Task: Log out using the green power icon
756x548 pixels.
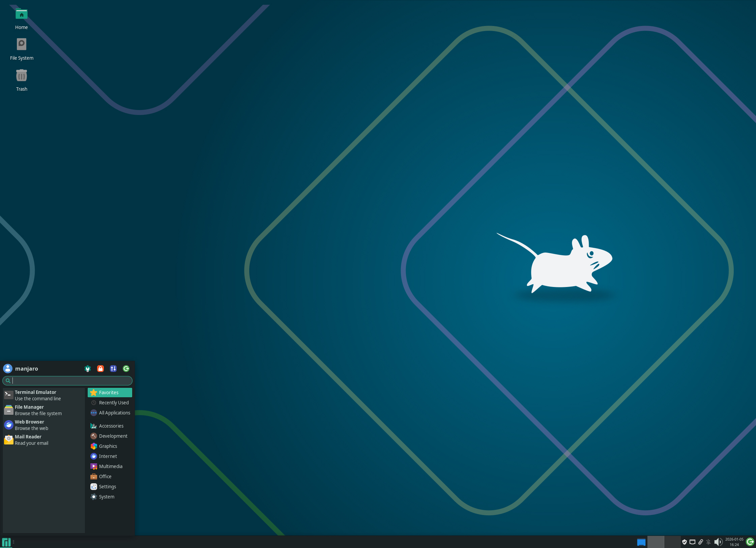Action: (126, 369)
